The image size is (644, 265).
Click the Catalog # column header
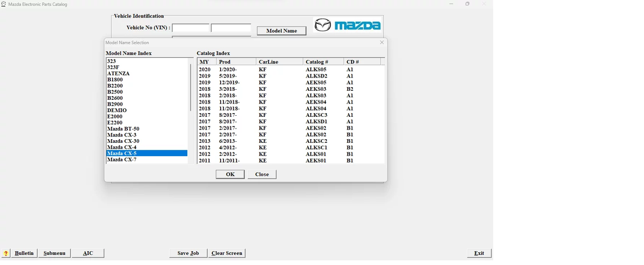point(323,62)
